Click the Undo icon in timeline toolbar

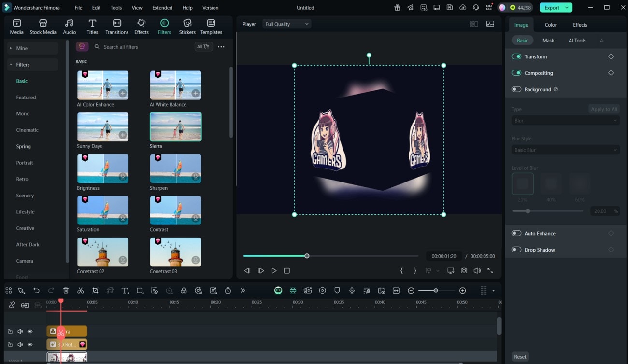click(x=36, y=290)
